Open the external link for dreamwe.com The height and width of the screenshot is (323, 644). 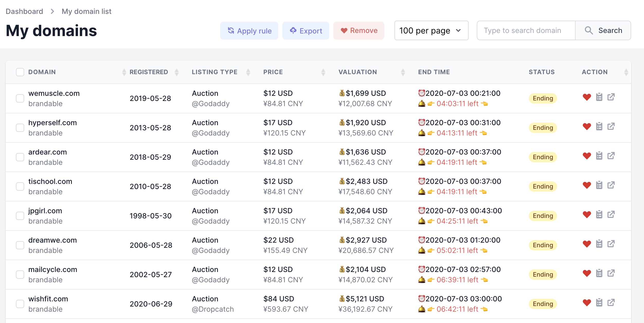(611, 244)
